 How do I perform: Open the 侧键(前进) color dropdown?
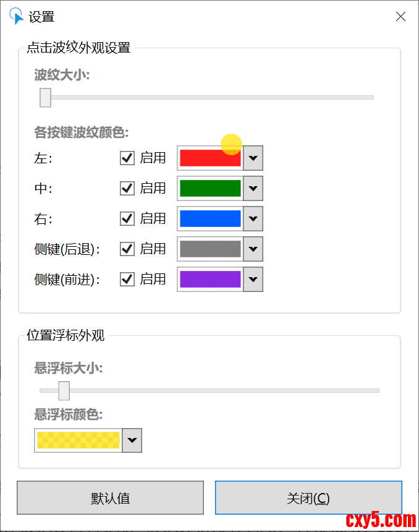pos(253,279)
